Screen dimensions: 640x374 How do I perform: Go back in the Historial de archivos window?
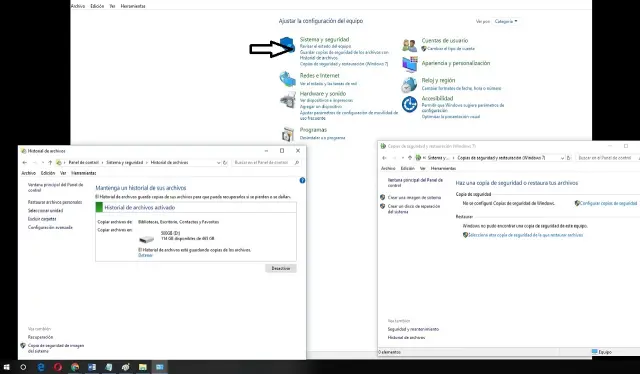(25, 163)
